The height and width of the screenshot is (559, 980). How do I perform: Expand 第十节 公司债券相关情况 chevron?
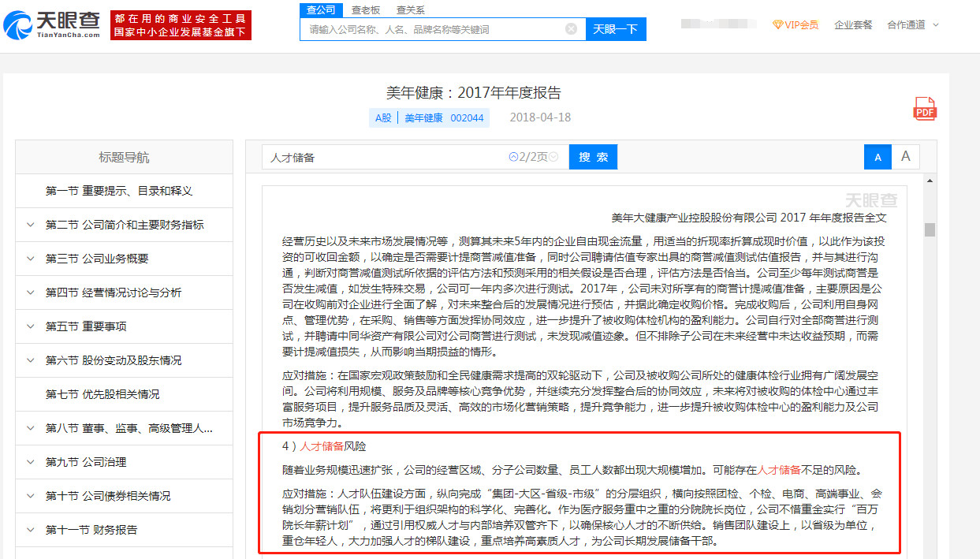click(31, 496)
